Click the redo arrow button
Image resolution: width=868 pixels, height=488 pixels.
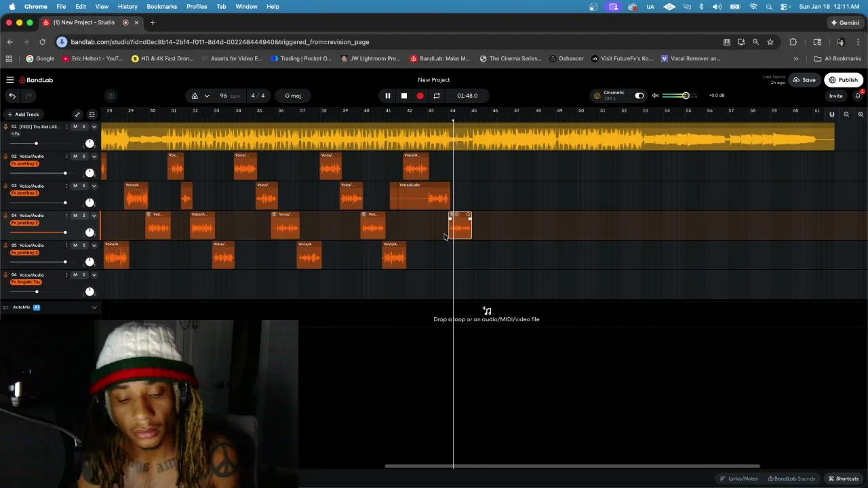[28, 96]
